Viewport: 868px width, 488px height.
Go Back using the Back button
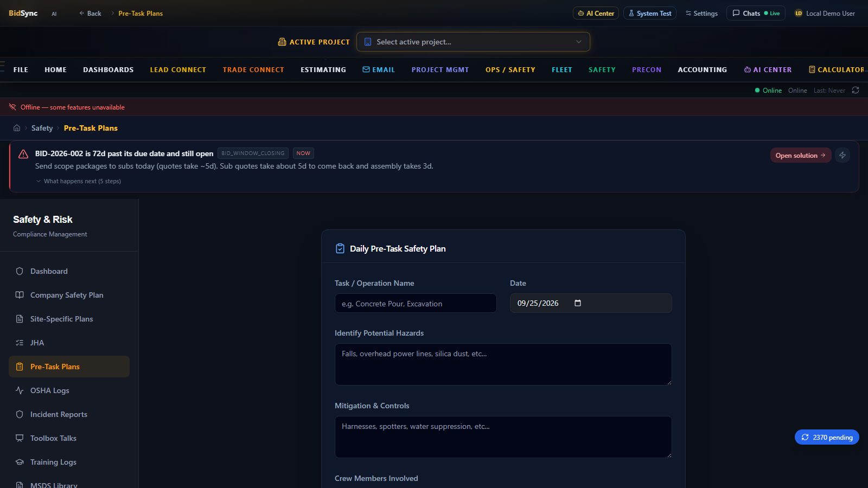point(90,13)
